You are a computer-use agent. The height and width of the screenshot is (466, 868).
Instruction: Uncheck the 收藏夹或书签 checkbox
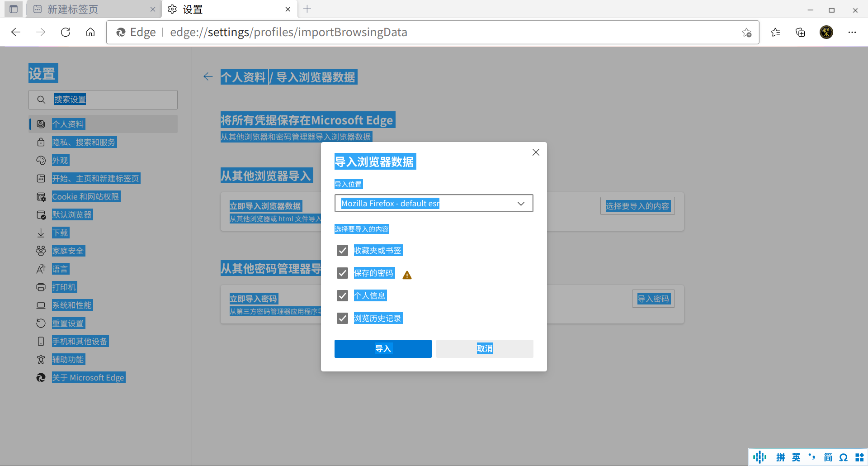tap(342, 251)
